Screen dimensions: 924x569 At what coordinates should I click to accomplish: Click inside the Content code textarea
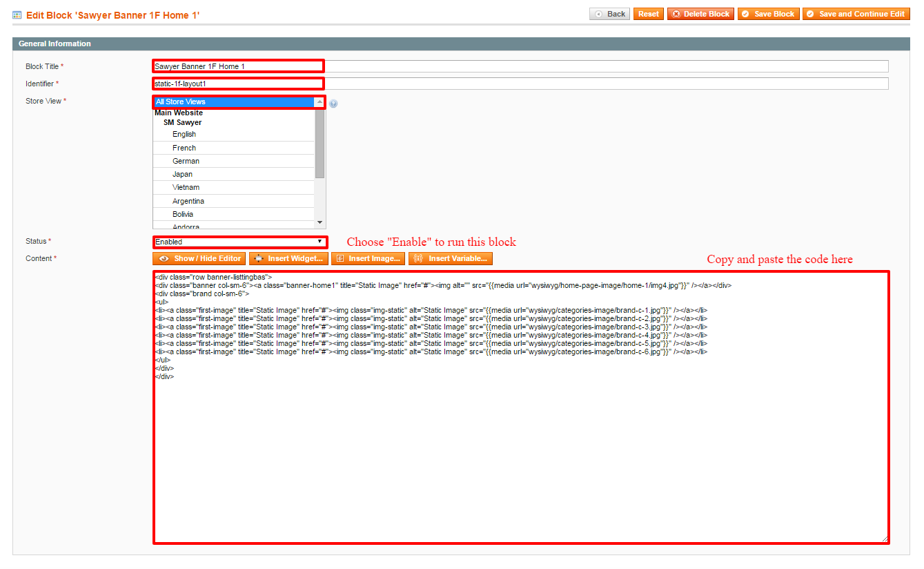pos(520,407)
